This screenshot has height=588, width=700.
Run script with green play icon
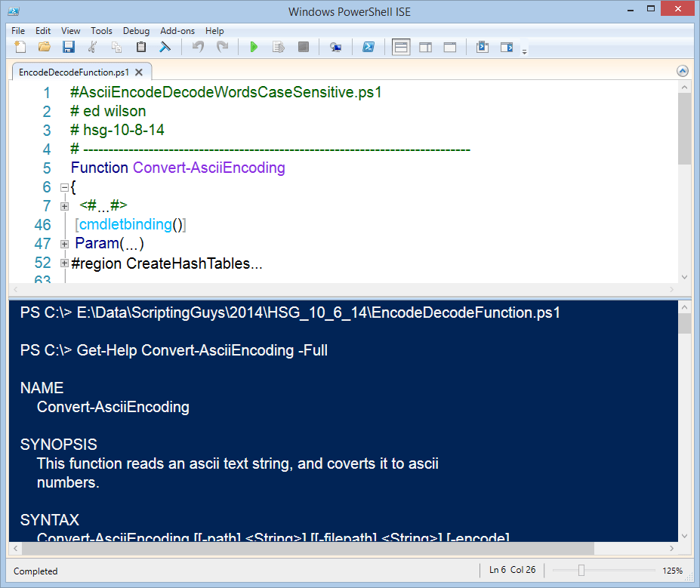tap(254, 47)
